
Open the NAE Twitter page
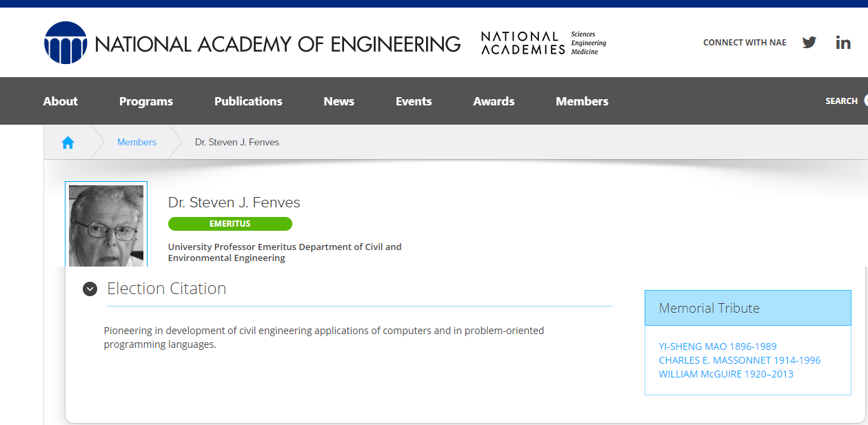[x=809, y=43]
